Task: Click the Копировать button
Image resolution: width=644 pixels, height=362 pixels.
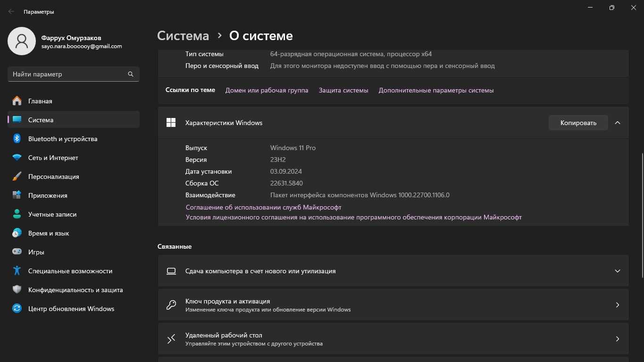Action: (x=578, y=123)
